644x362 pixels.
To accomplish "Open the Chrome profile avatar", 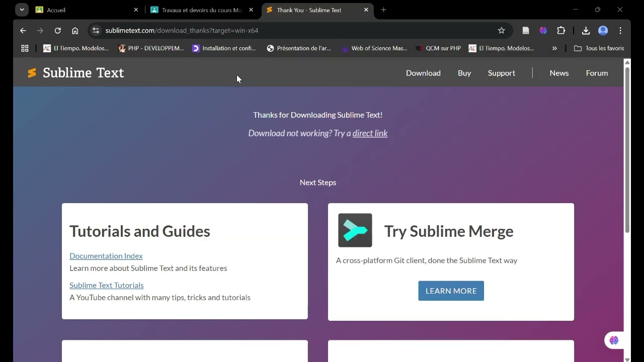I will [x=603, y=31].
